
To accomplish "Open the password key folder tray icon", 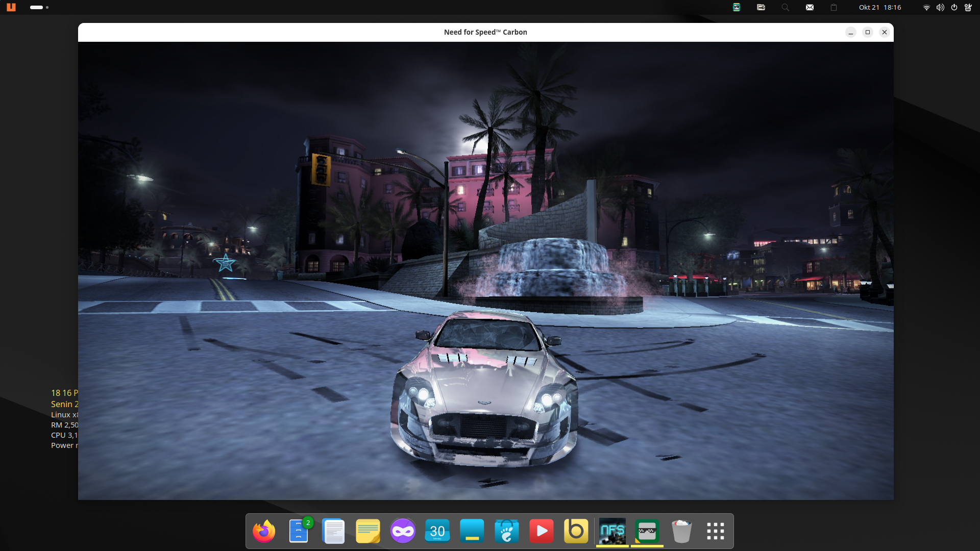I will click(x=761, y=7).
